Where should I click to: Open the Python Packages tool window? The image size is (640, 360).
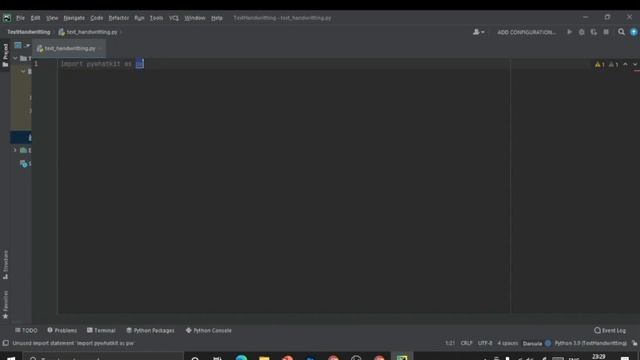tap(150, 330)
